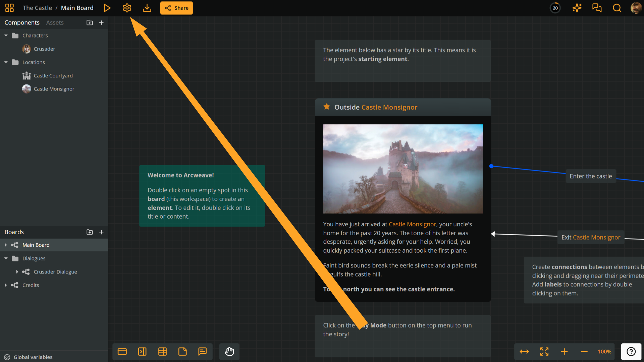644x362 pixels.
Task: Create a note using the note icon
Action: (x=182, y=352)
